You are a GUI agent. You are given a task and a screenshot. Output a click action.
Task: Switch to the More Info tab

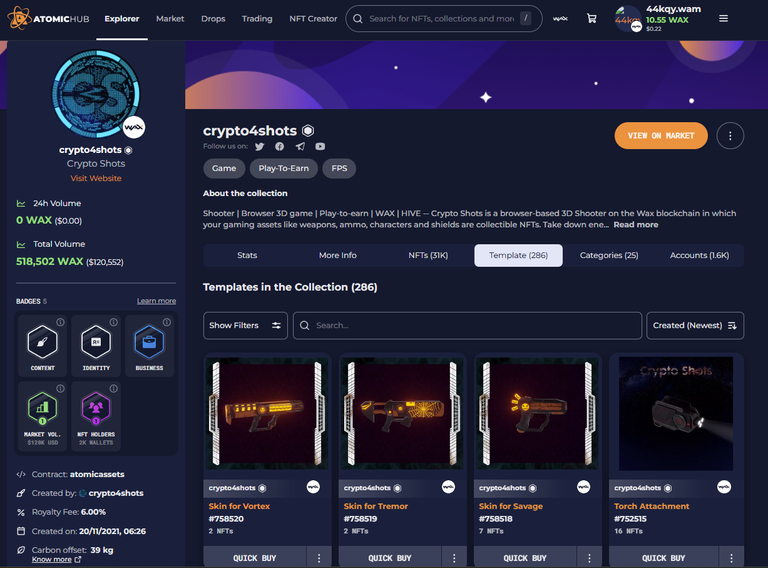[x=338, y=255]
